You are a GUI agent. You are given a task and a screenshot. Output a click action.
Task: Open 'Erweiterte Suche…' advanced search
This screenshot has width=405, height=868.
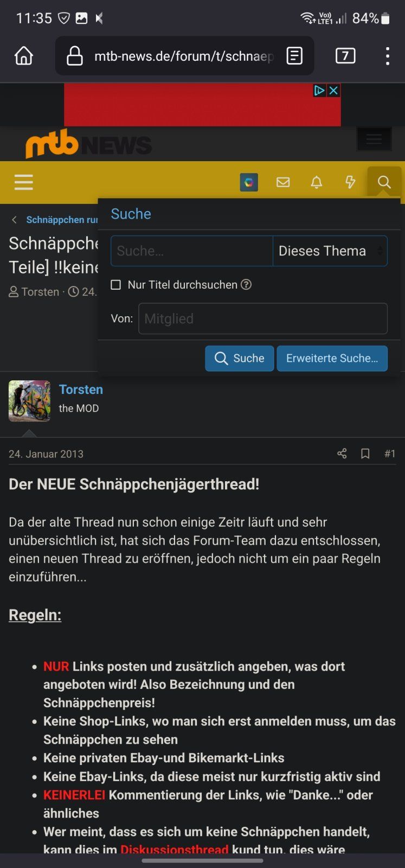click(x=332, y=359)
